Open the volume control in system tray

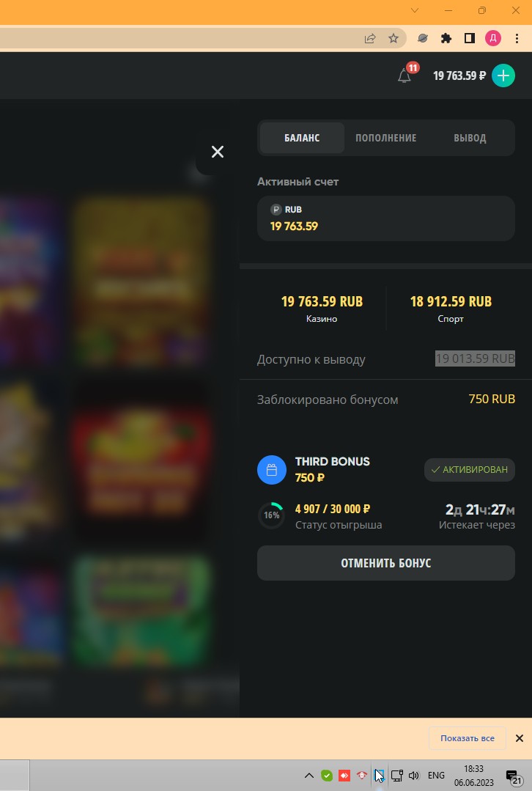[414, 776]
